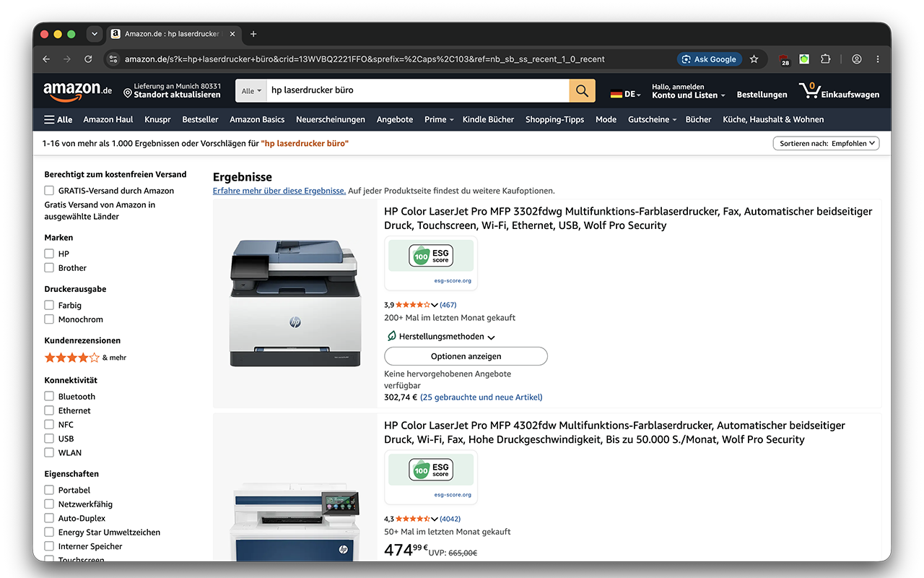
Task: Open Neuerscheinungen
Action: (x=331, y=119)
